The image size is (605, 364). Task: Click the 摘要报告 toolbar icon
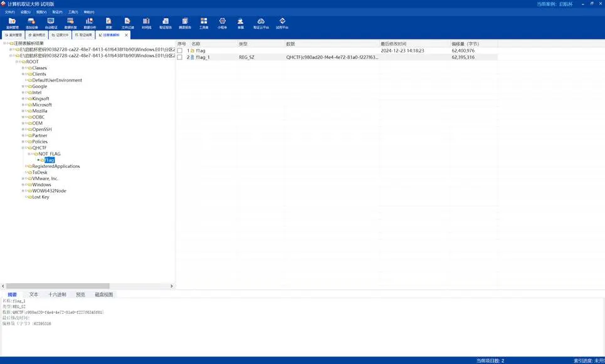tap(185, 23)
